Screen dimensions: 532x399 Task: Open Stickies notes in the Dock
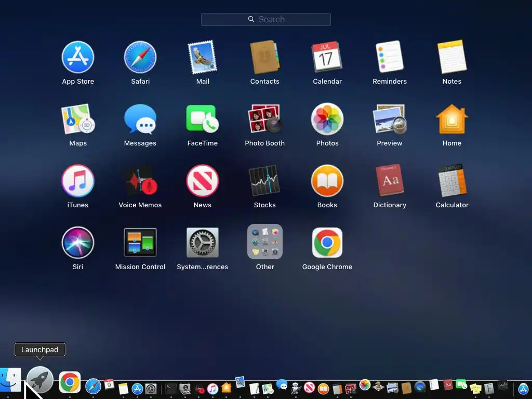click(x=475, y=389)
